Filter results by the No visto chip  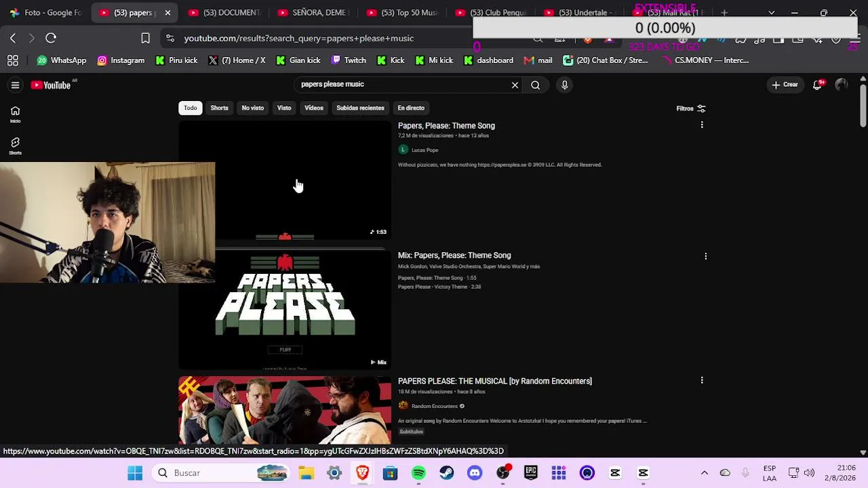pyautogui.click(x=253, y=108)
